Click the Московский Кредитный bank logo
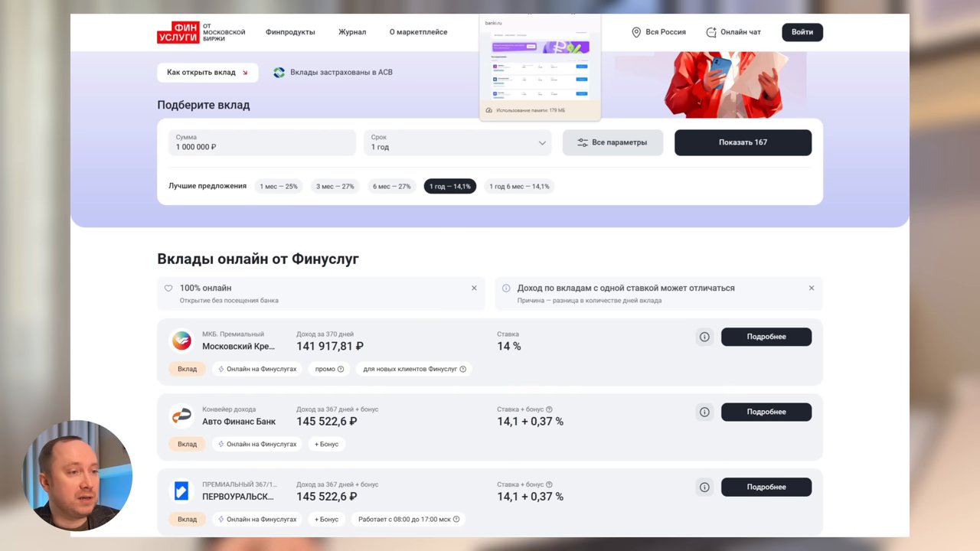This screenshot has width=980, height=551. (181, 341)
